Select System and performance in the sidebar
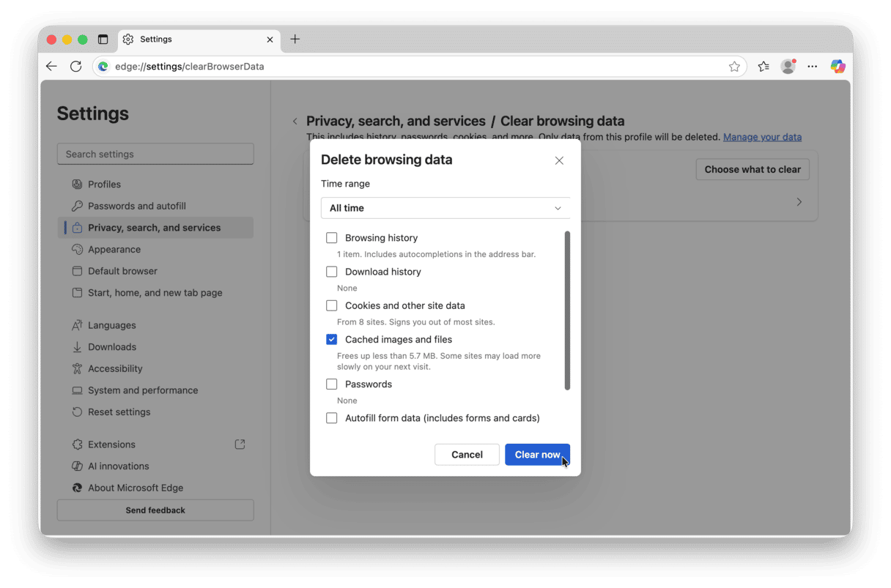The height and width of the screenshot is (588, 891). click(143, 390)
